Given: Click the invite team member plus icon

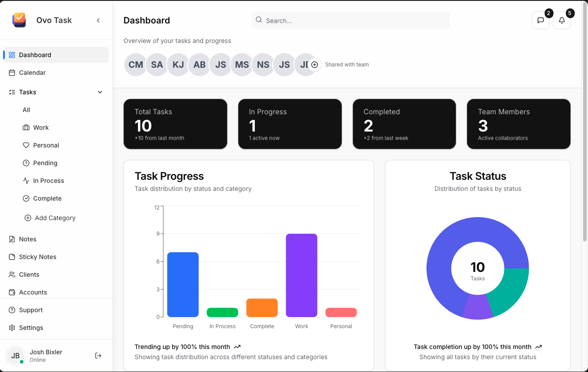Looking at the screenshot, I should (x=315, y=64).
